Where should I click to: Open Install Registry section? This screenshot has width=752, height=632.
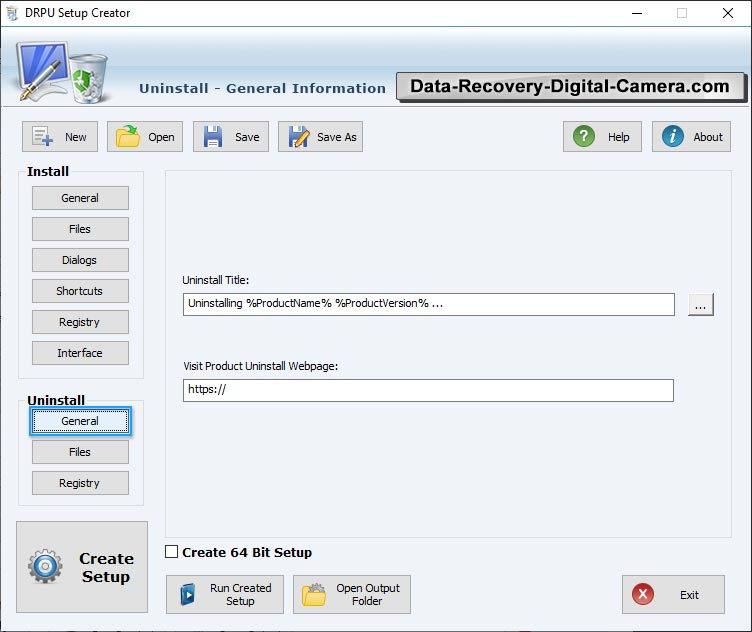[x=80, y=322]
